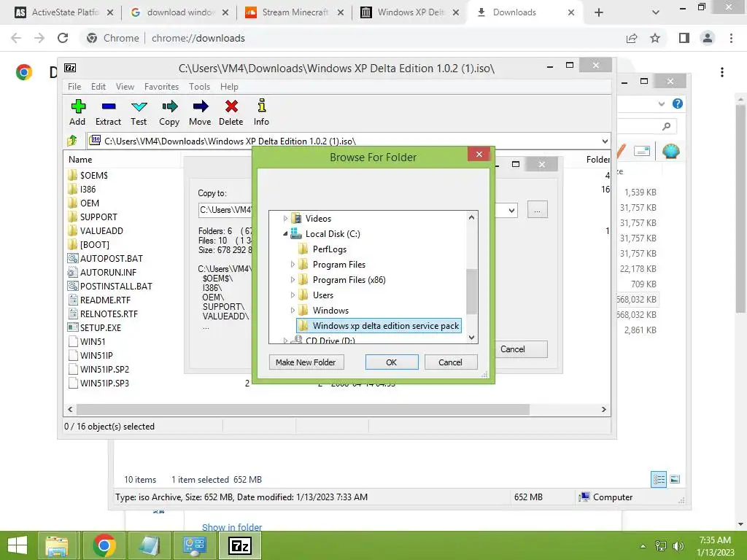Go up one folder level in 7-Zip
Image resolution: width=747 pixels, height=560 pixels.
[x=72, y=141]
